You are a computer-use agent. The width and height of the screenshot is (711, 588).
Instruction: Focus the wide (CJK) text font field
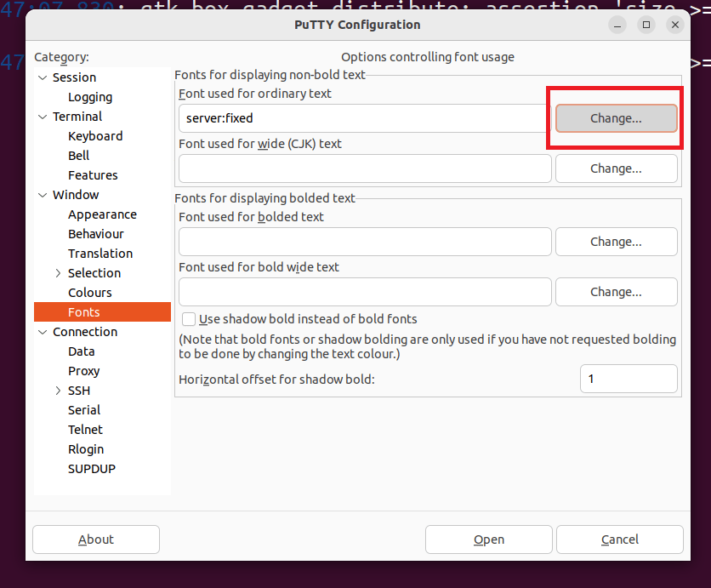coord(365,168)
